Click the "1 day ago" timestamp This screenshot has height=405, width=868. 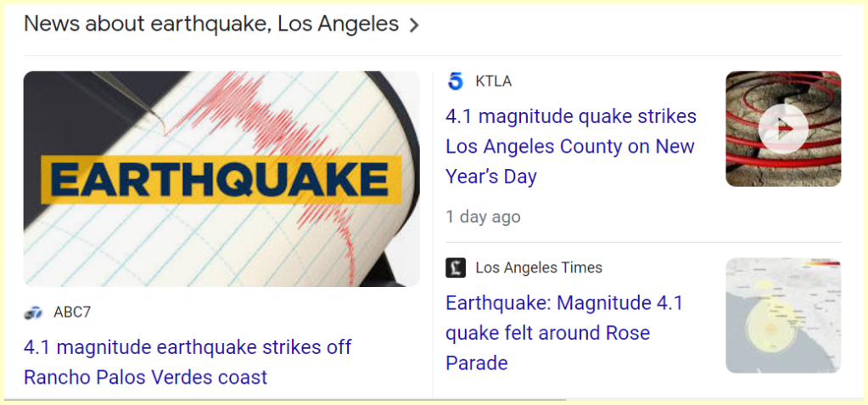tap(483, 217)
